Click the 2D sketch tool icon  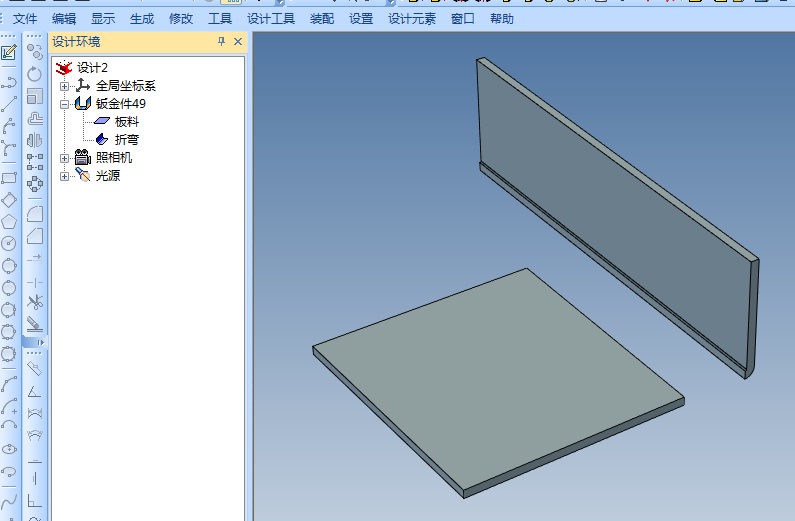9,52
